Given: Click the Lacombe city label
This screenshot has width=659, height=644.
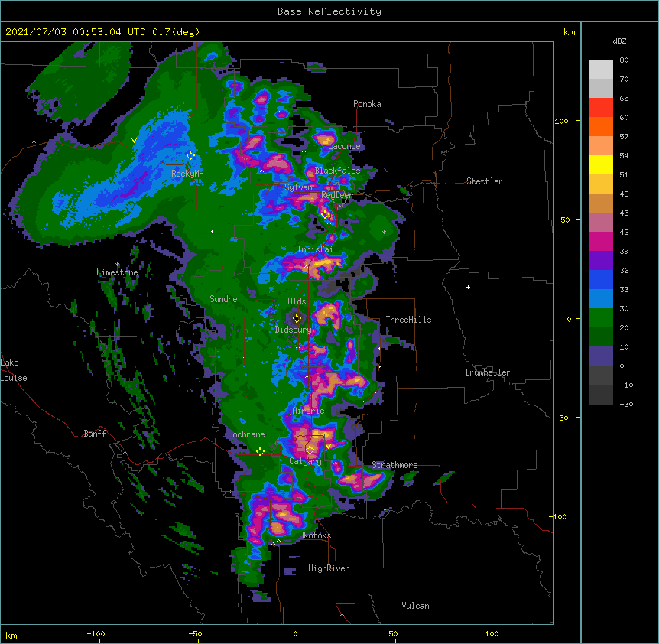Looking at the screenshot, I should click(x=344, y=146).
